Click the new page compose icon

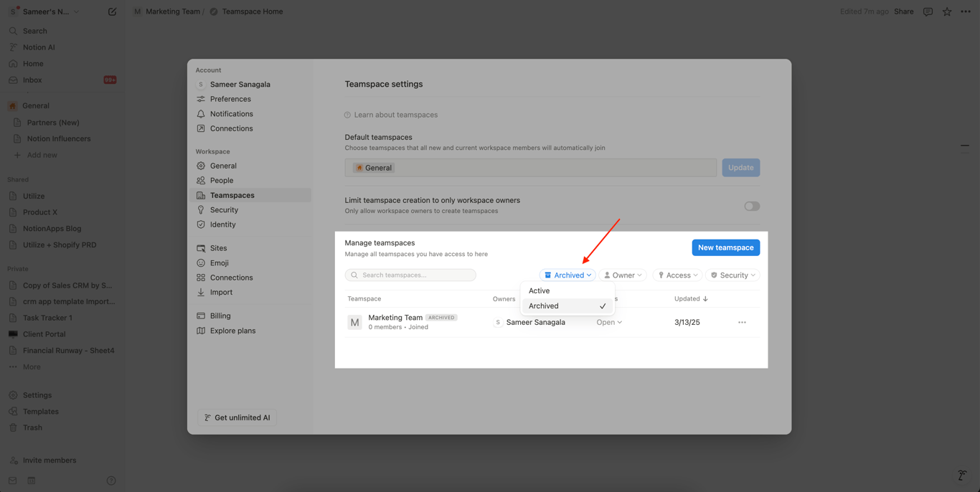pos(113,11)
